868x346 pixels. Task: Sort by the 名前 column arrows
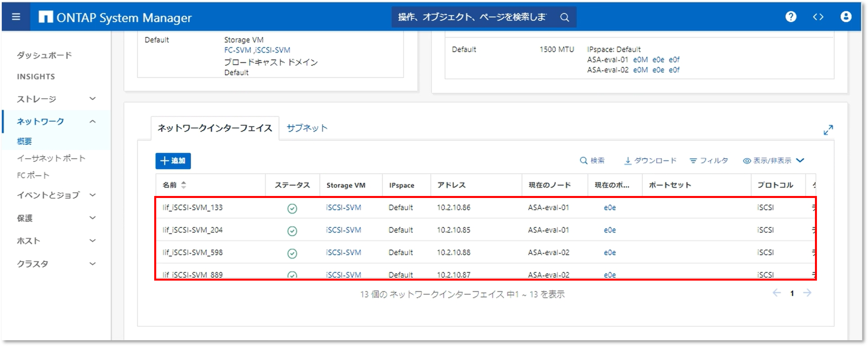(183, 185)
